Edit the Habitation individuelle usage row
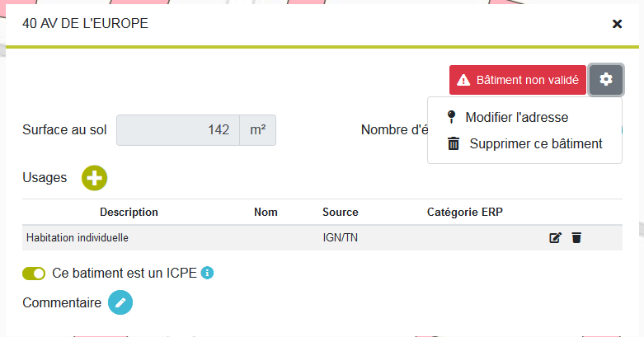 pos(556,238)
